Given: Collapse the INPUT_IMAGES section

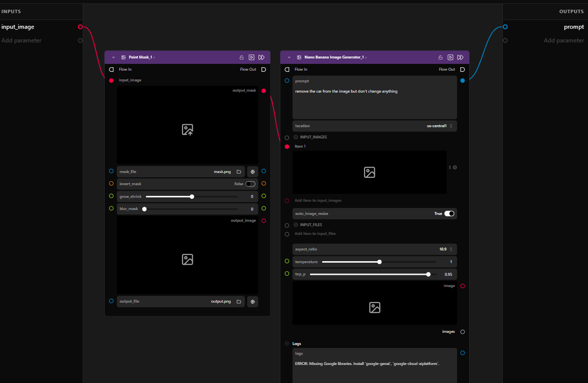Looking at the screenshot, I should pos(296,137).
